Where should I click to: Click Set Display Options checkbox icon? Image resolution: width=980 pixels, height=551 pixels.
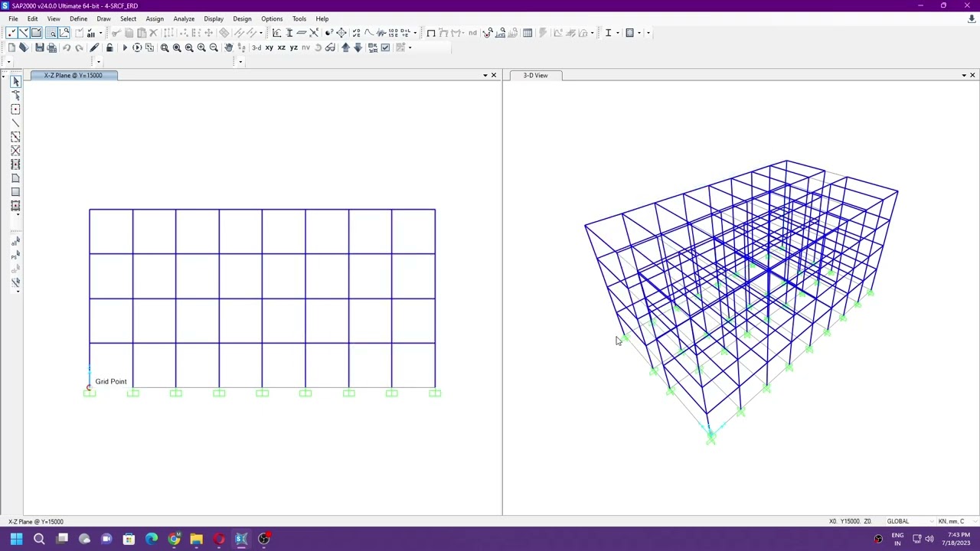pyautogui.click(x=385, y=47)
